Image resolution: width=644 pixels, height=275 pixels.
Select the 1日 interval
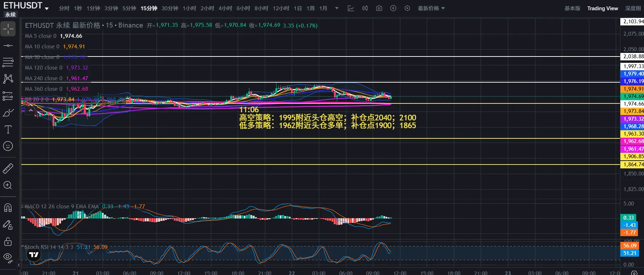pyautogui.click(x=298, y=8)
